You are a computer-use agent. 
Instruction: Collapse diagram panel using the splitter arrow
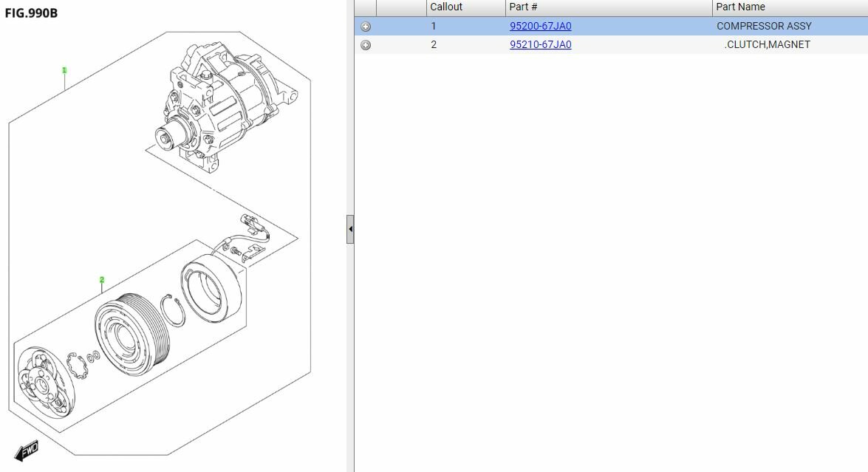tap(350, 230)
